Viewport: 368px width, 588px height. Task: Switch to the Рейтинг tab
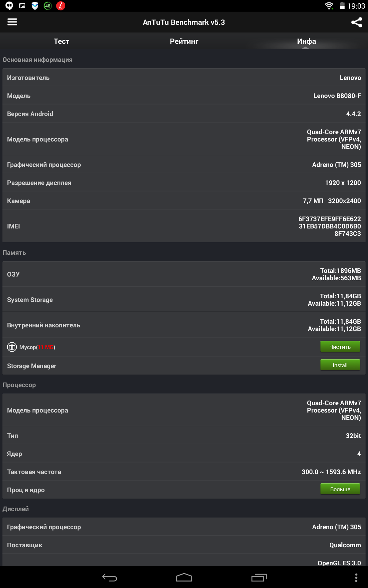[x=184, y=41]
